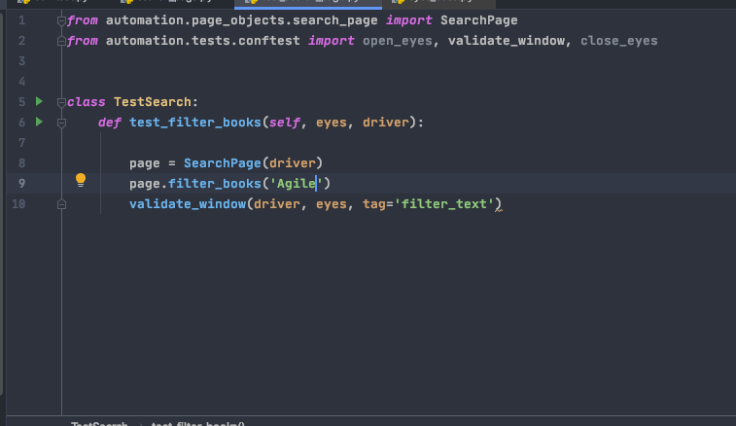Click gutter line number 3

tap(22, 61)
